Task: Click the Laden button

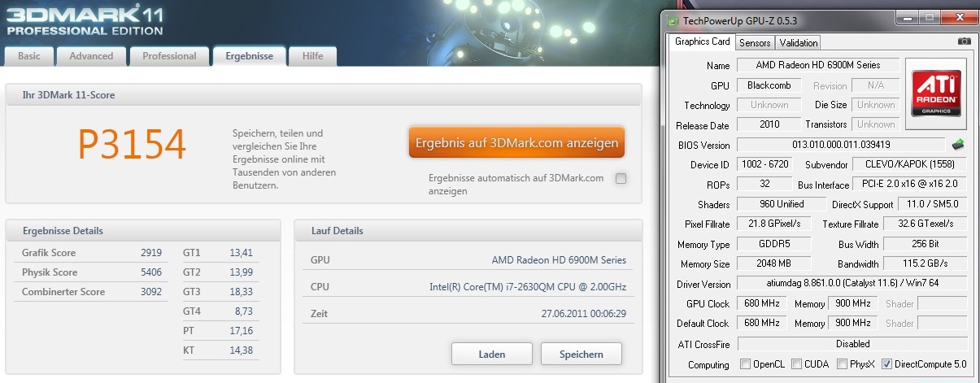Action: tap(492, 354)
